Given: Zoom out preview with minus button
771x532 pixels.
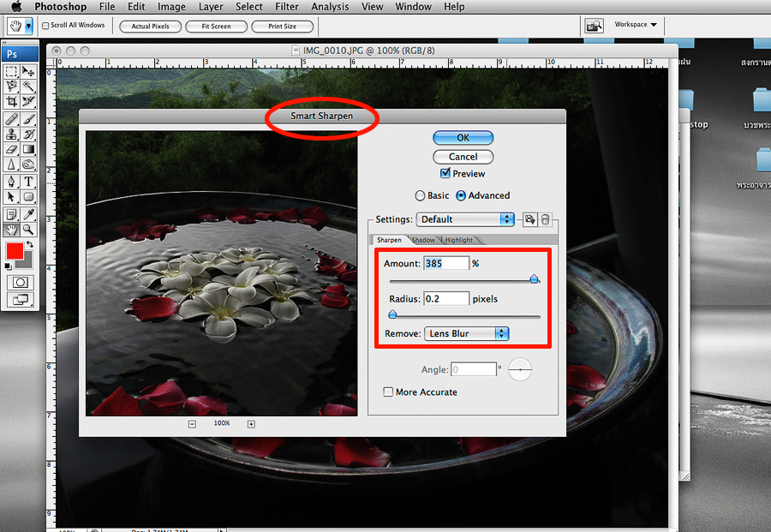Looking at the screenshot, I should click(x=192, y=423).
